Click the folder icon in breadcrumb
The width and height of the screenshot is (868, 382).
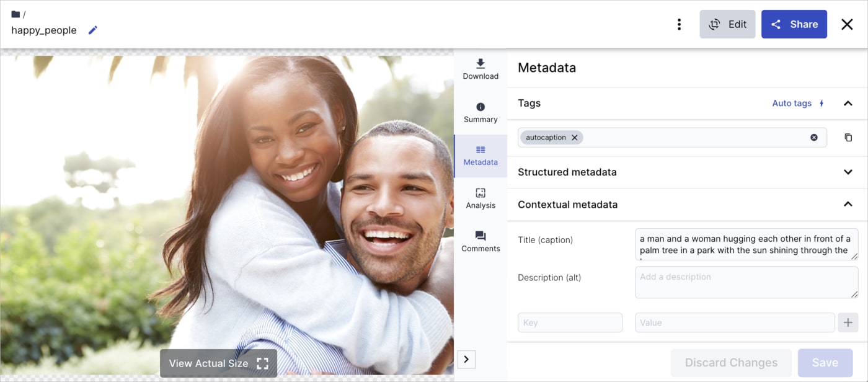click(x=15, y=14)
